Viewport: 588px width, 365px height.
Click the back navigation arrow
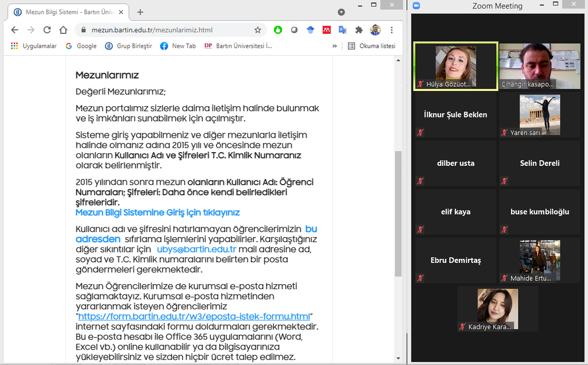click(14, 30)
